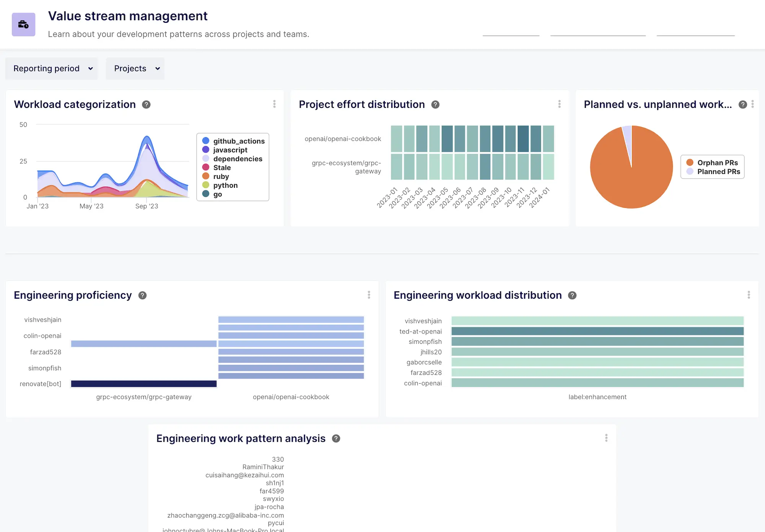The height and width of the screenshot is (532, 765).
Task: Open the Engineering work pattern analysis help tooltip
Action: point(336,439)
